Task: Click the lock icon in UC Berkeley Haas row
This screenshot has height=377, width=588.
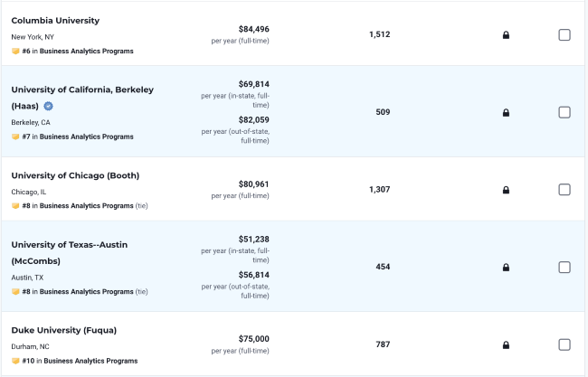Action: tap(506, 112)
